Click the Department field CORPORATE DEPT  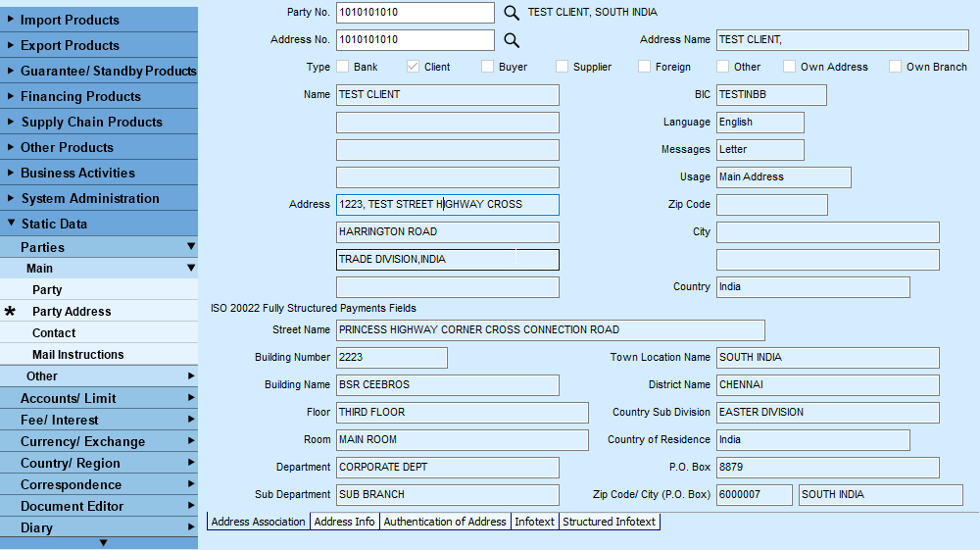(448, 468)
